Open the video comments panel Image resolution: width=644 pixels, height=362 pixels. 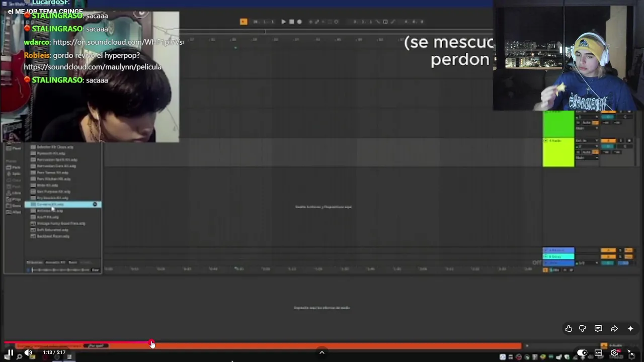tap(598, 328)
